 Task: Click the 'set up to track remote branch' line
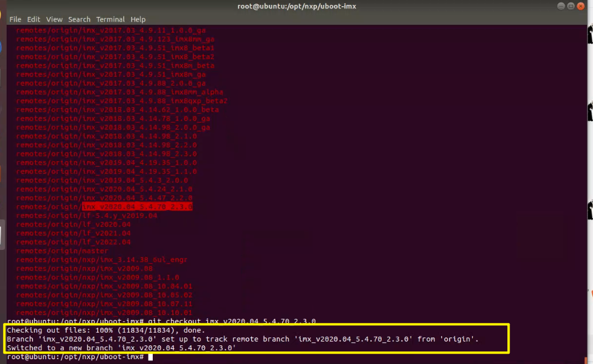[243, 339]
